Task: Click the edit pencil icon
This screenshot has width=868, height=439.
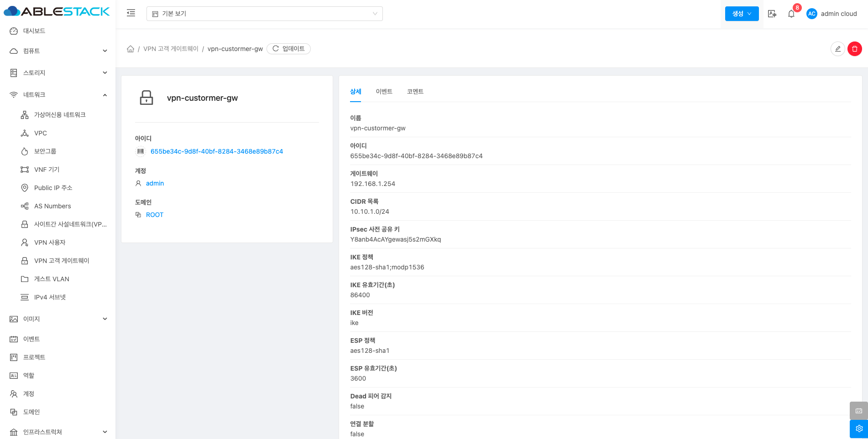Action: coord(837,49)
